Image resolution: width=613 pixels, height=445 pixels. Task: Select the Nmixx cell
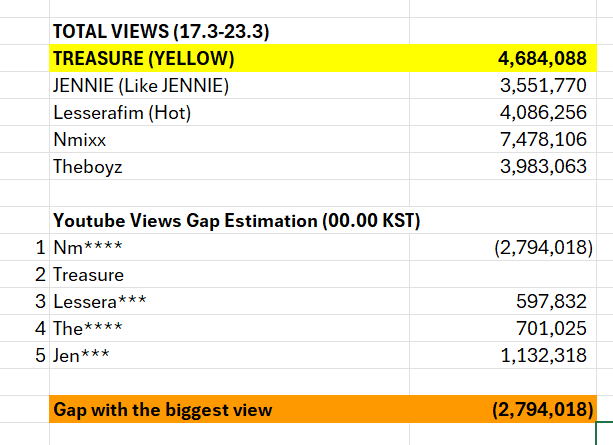[x=229, y=139]
